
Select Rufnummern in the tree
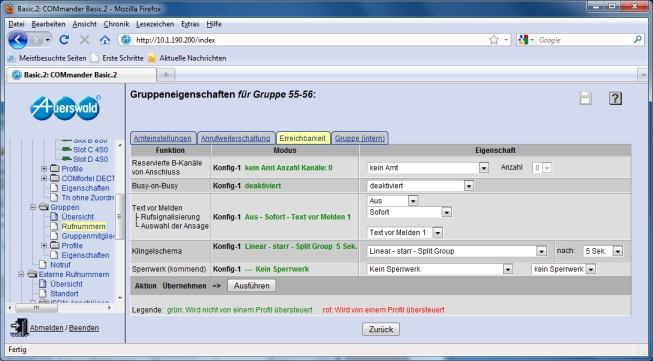pos(83,226)
